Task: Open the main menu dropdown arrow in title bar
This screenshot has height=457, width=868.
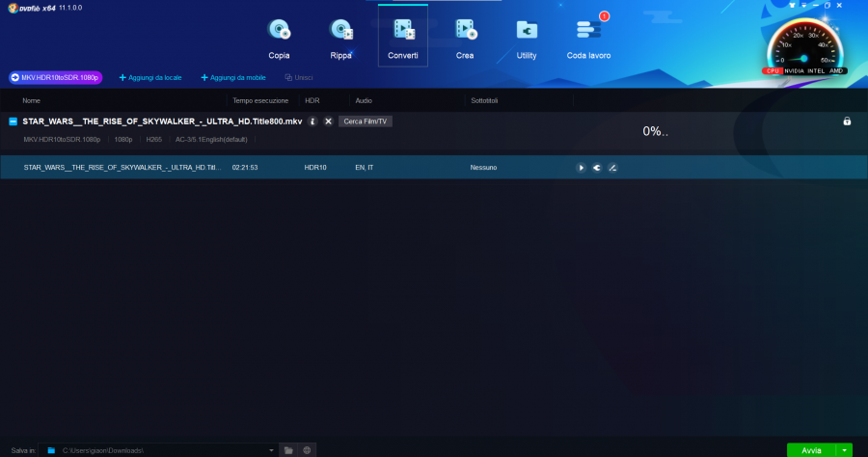Action: [803, 5]
